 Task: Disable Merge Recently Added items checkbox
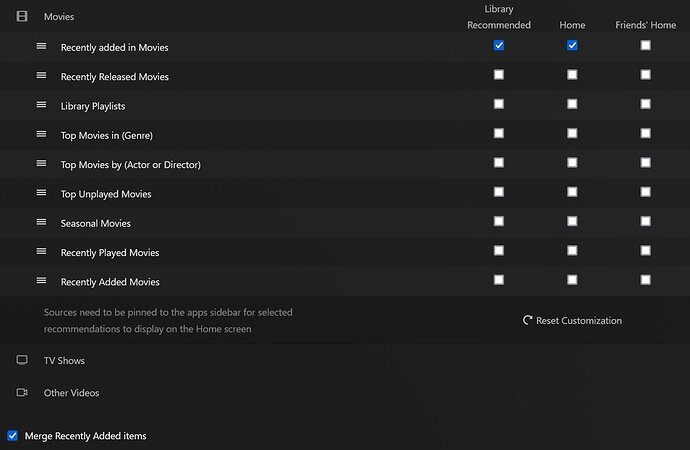(12, 435)
